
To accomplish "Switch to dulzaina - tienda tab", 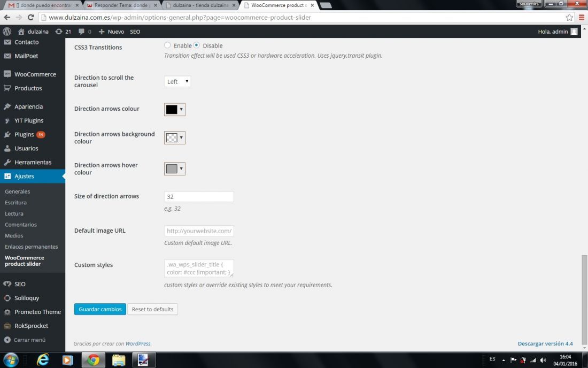I will (200, 5).
